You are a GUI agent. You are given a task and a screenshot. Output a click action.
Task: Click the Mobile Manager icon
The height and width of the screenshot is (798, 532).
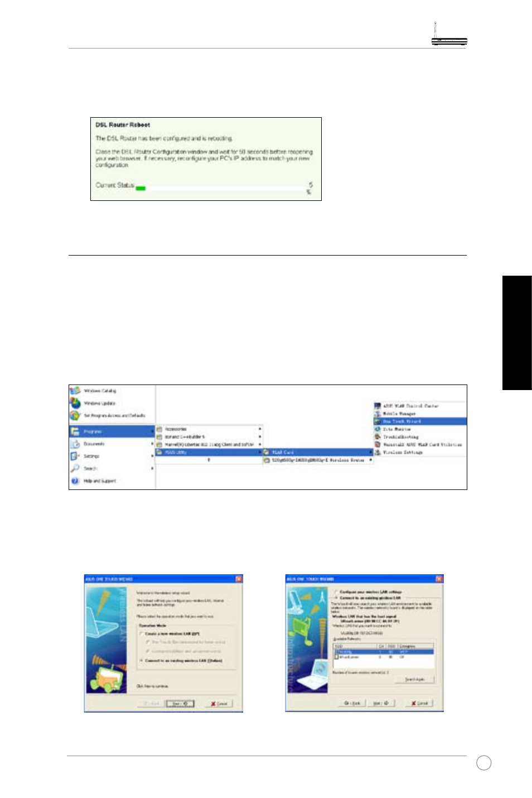378,414
